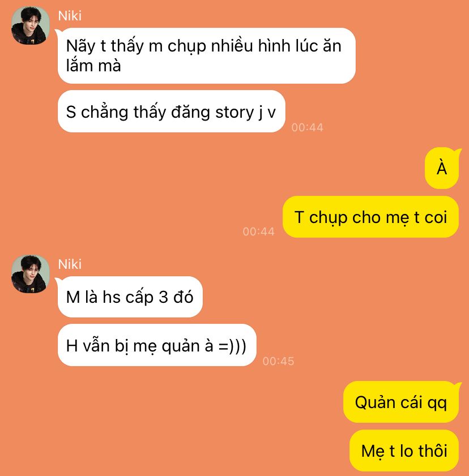Tap the word 'story' in Niki's message
This screenshot has height=476, width=469.
[x=234, y=112]
